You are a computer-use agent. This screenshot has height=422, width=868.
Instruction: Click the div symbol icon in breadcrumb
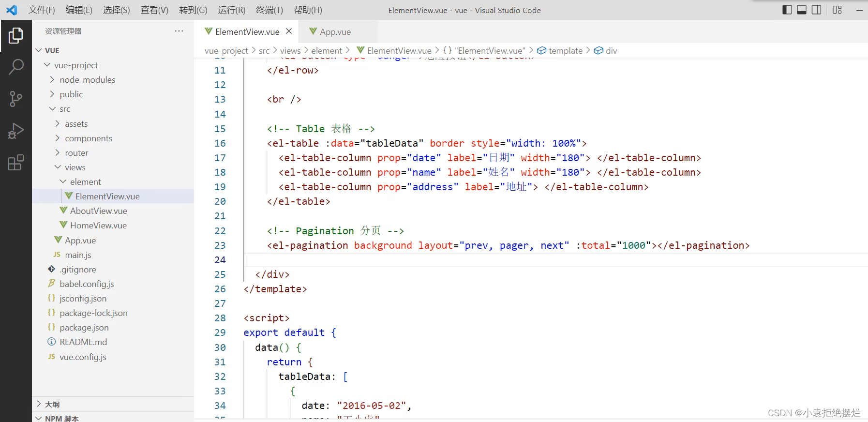pos(599,50)
